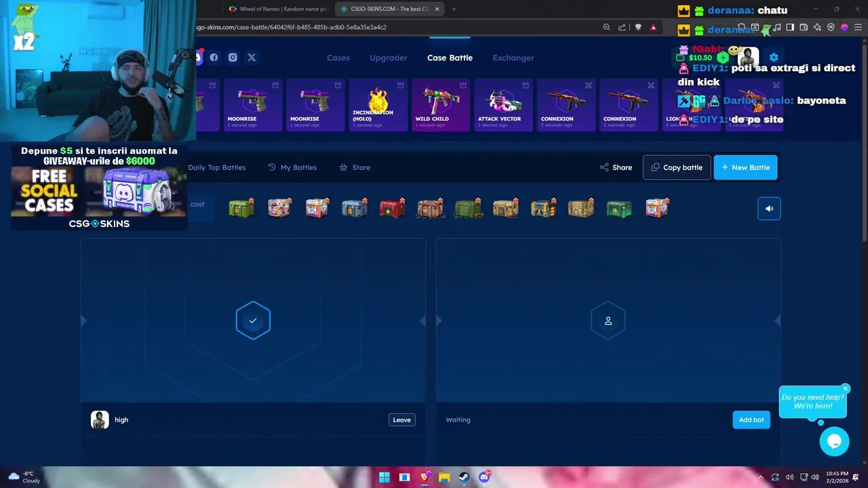Click the share page icon in address bar
868x488 pixels.
(x=622, y=27)
